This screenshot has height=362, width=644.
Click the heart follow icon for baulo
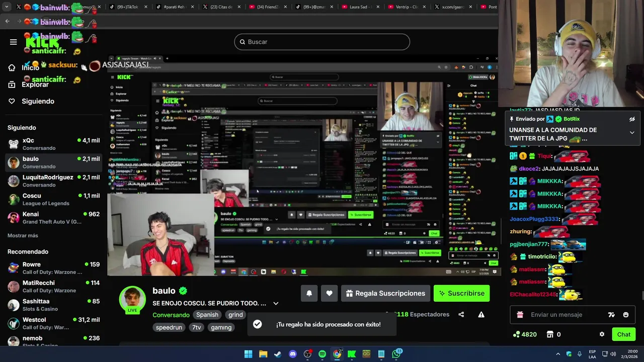tap(329, 293)
